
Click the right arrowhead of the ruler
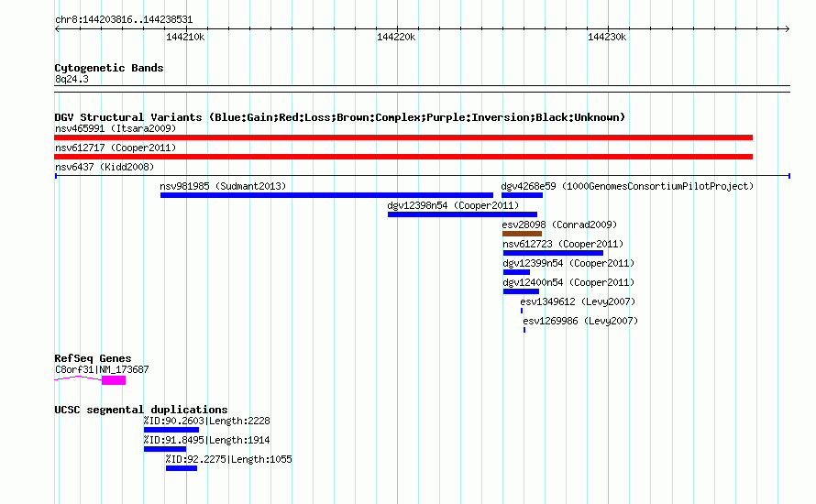pos(788,29)
